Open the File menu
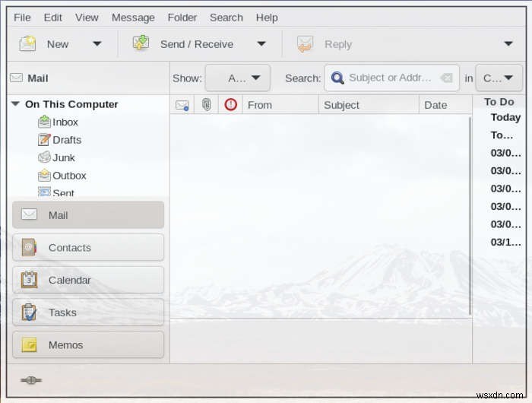This screenshot has width=532, height=403. click(x=22, y=17)
